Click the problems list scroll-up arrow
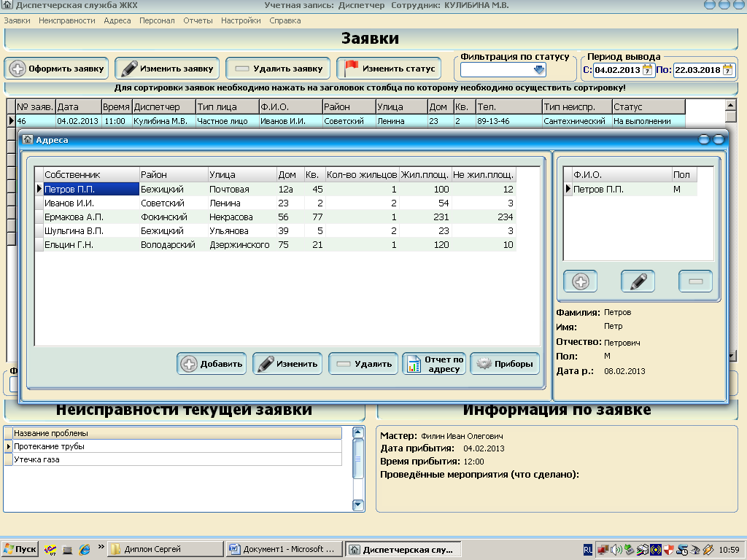Screen dimensions: 747x560 [x=357, y=432]
